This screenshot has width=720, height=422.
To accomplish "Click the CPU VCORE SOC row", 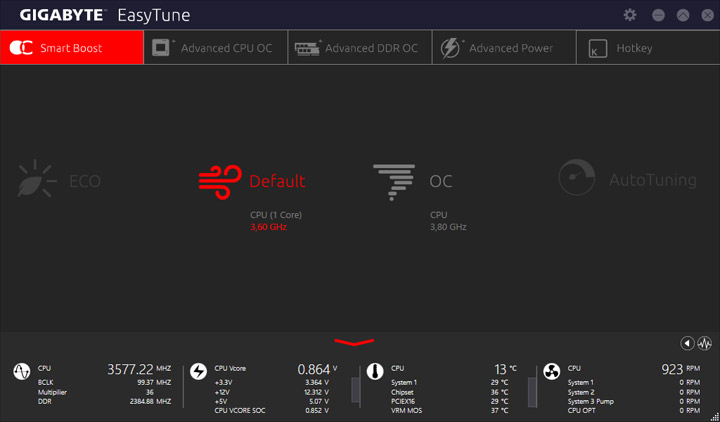I will [x=272, y=411].
